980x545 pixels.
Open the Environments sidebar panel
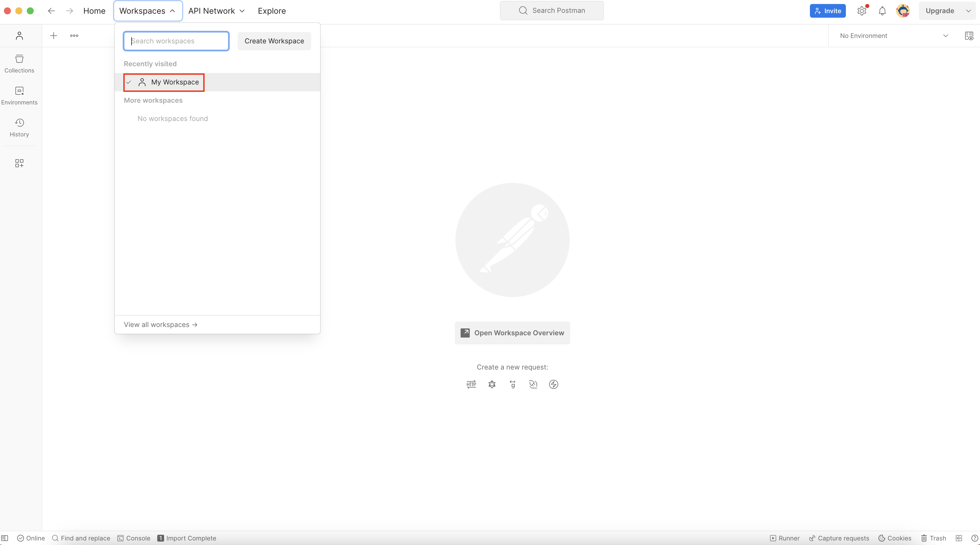[x=19, y=96]
